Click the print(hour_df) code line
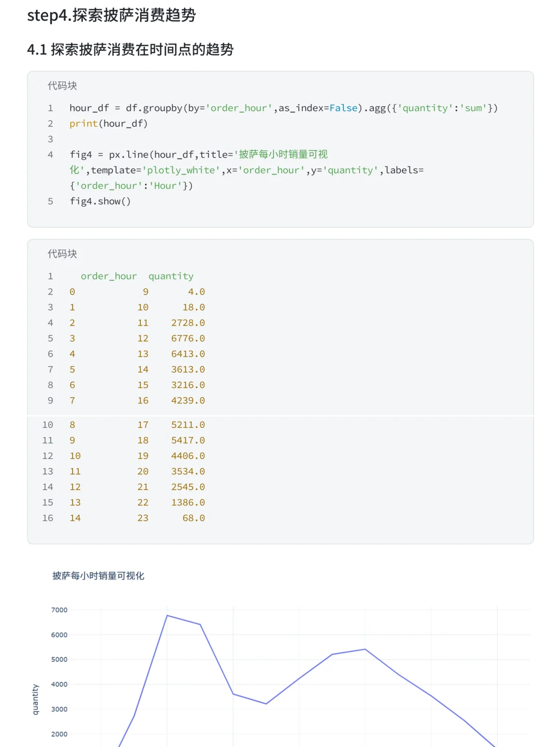The width and height of the screenshot is (560, 747). pos(109,123)
